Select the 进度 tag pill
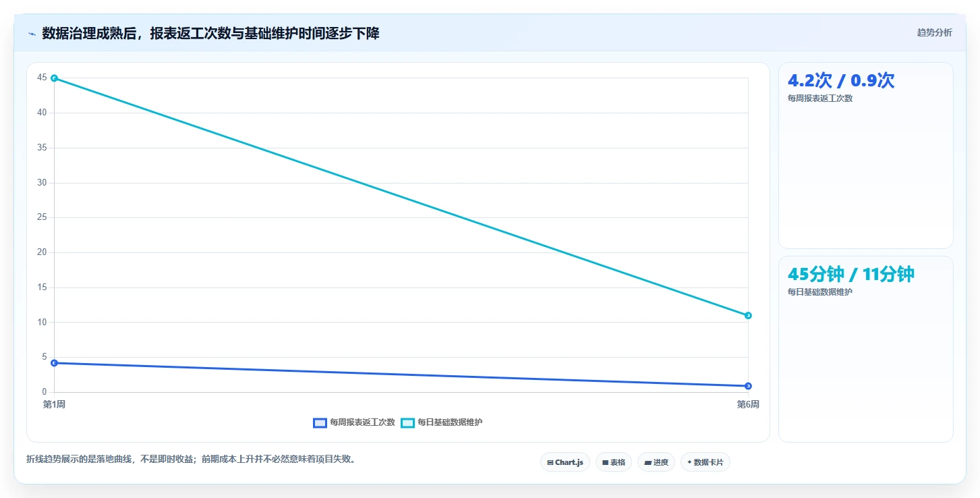Viewport: 980px width, 498px height. [656, 462]
